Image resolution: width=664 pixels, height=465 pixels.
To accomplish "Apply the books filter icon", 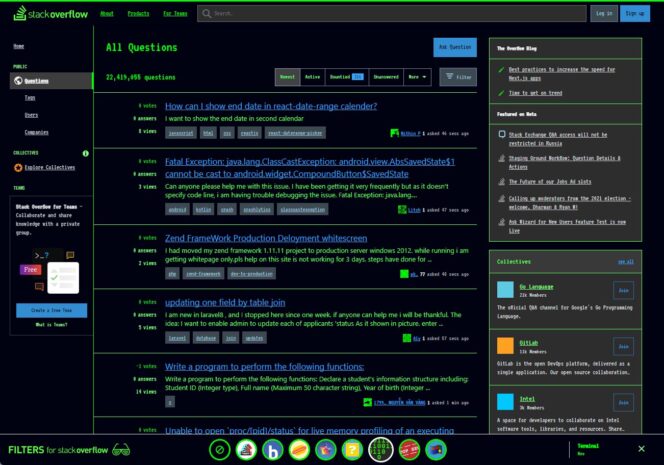I will [246, 450].
